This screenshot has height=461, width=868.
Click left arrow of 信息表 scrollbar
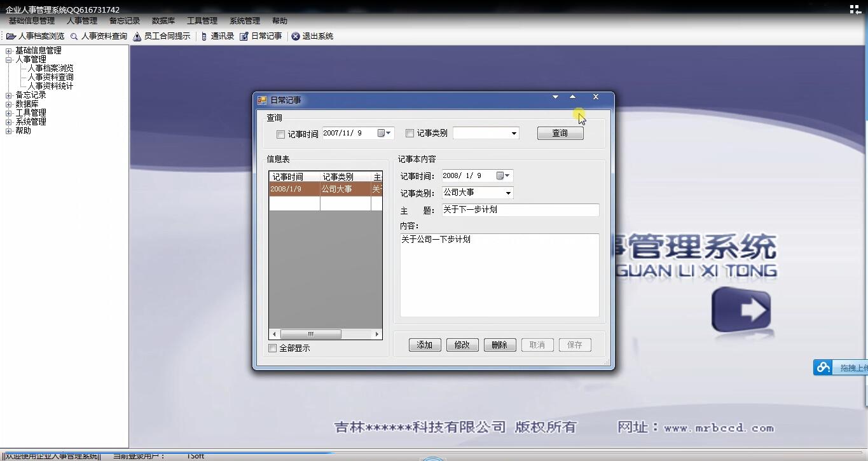[x=275, y=334]
